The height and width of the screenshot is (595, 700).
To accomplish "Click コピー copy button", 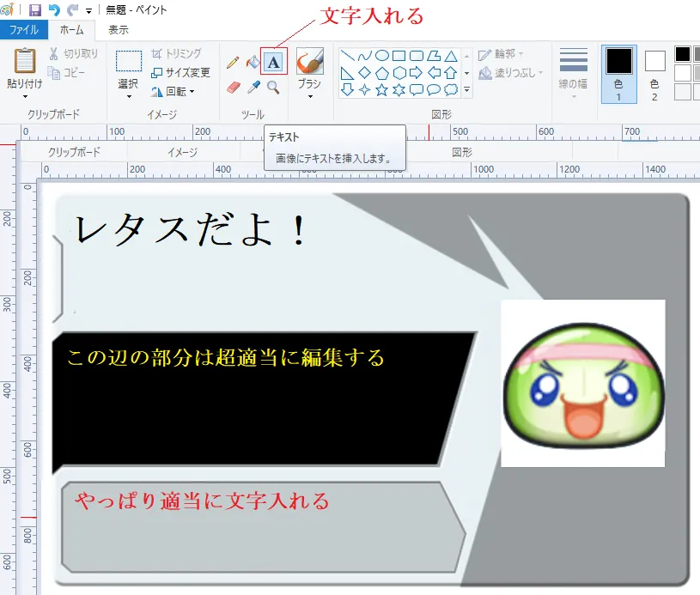I will tap(66, 73).
